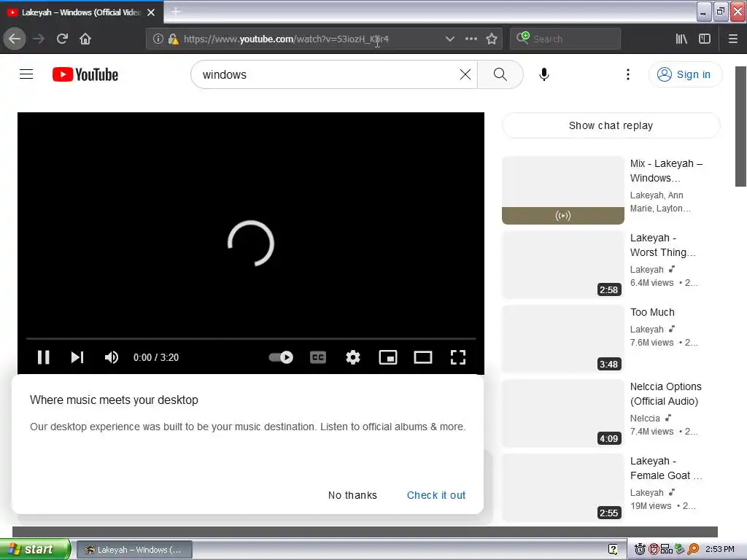Go back with the browser back arrow
Image resolution: width=747 pixels, height=560 pixels.
15,39
